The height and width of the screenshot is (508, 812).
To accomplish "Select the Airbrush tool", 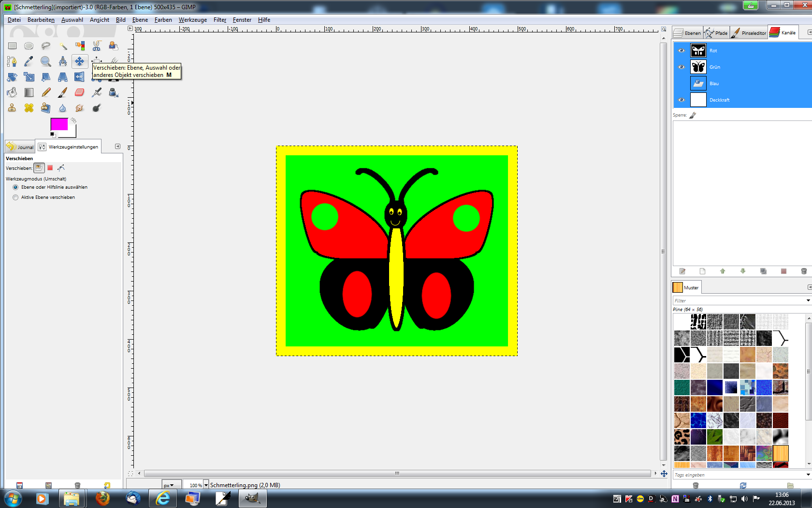I will click(97, 92).
